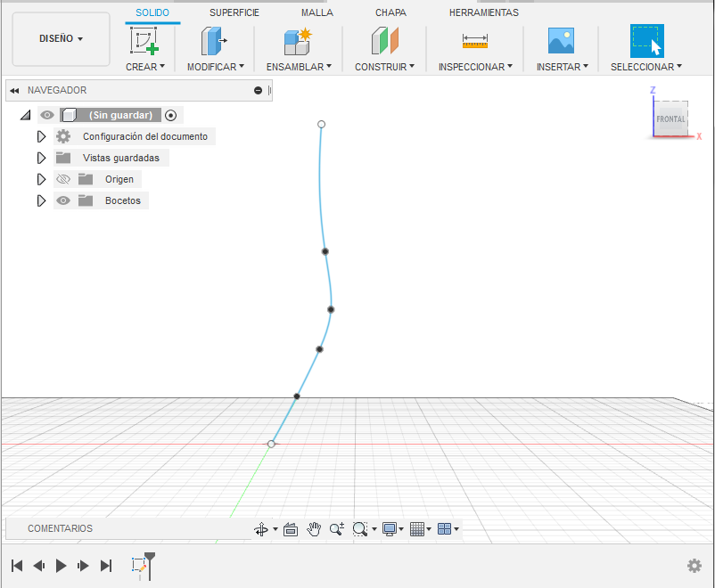
Task: Step forward one timeline feature
Action: [x=83, y=566]
